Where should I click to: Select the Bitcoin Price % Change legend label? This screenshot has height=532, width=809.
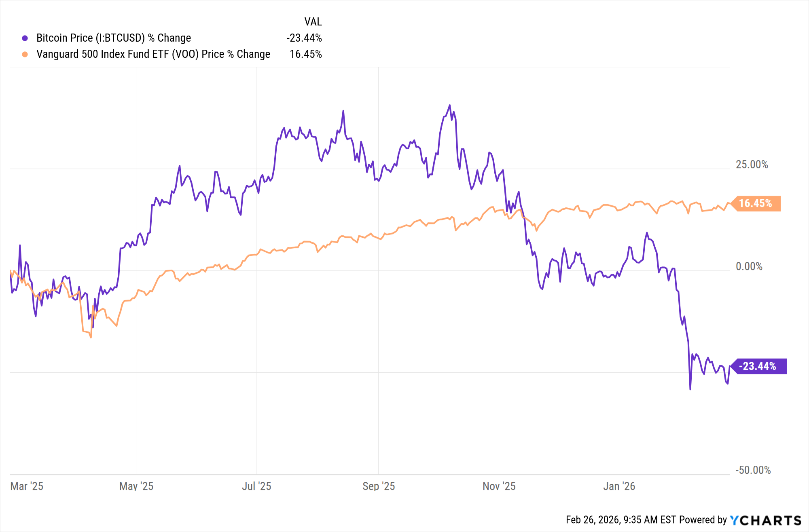pyautogui.click(x=114, y=38)
